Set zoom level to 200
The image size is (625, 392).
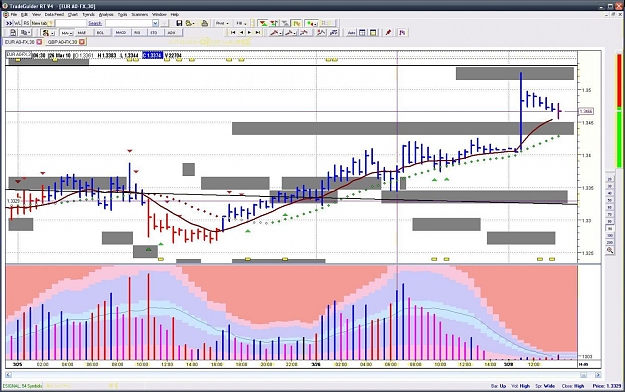click(x=610, y=242)
